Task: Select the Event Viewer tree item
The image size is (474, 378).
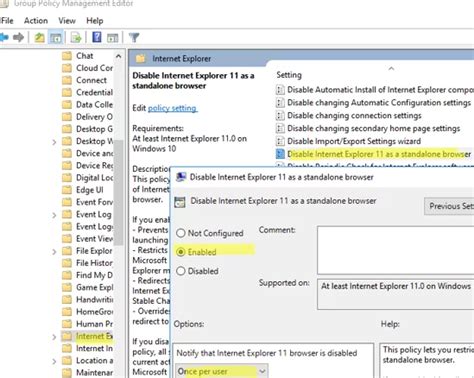Action: [x=94, y=238]
